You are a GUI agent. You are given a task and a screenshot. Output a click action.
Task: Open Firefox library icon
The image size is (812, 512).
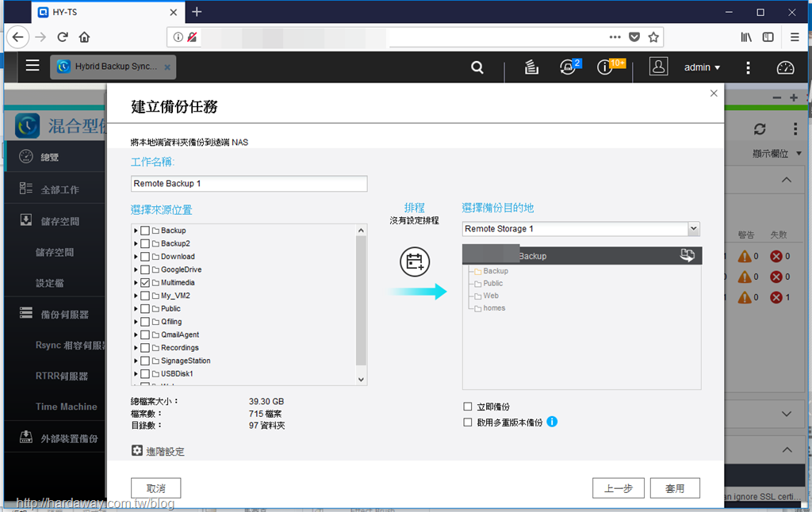tap(746, 37)
